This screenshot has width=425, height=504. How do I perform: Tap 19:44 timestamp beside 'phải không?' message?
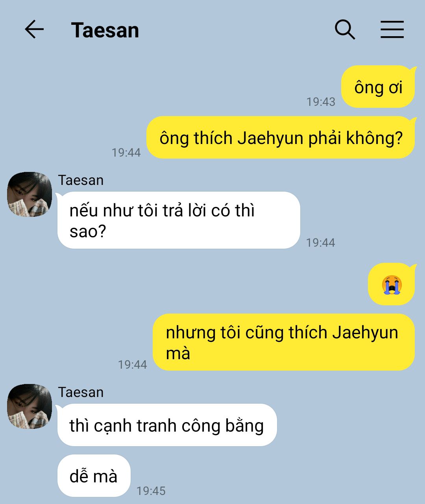(x=126, y=153)
